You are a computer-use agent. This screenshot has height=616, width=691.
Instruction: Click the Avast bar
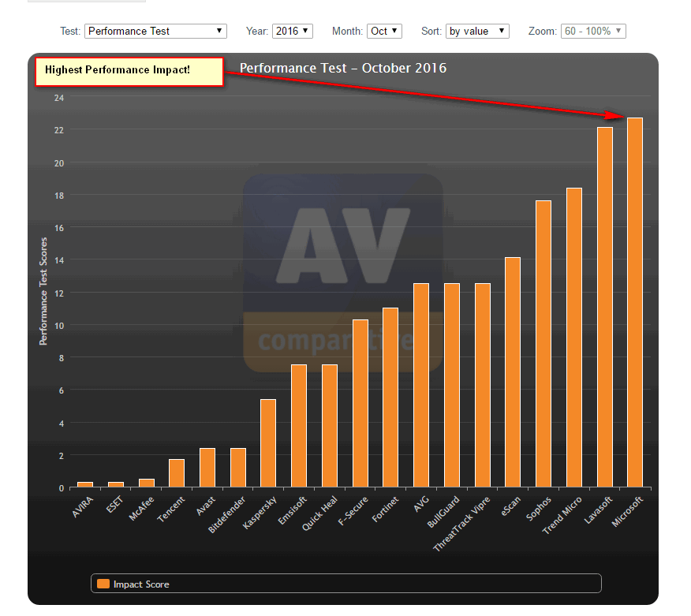pos(207,468)
